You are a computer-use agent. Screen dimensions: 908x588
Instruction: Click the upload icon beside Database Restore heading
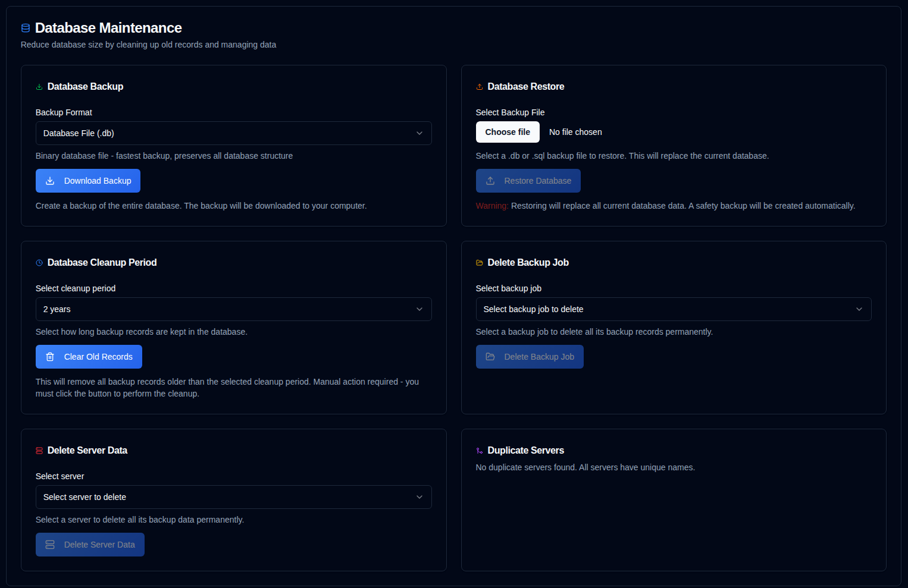click(x=480, y=87)
